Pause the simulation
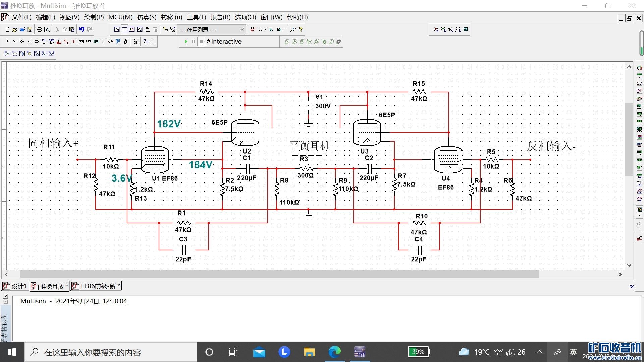Screen dimensions: 644x362 [194, 42]
